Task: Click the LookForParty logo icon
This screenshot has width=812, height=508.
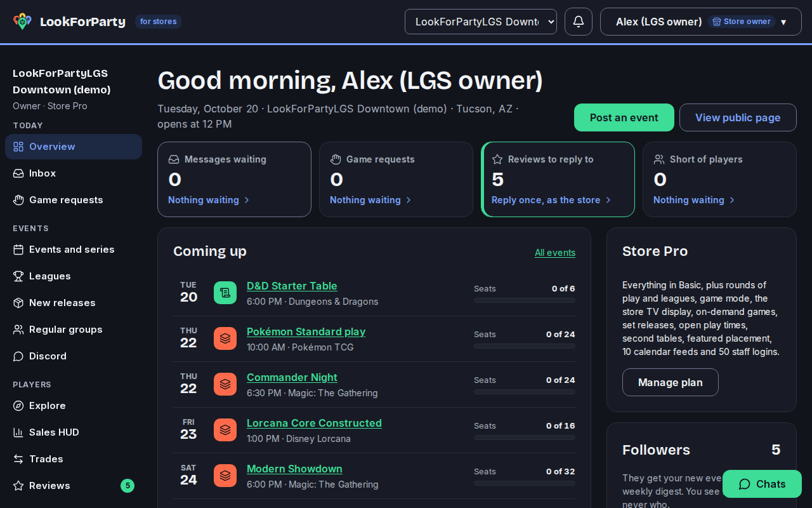Action: pyautogui.click(x=22, y=22)
